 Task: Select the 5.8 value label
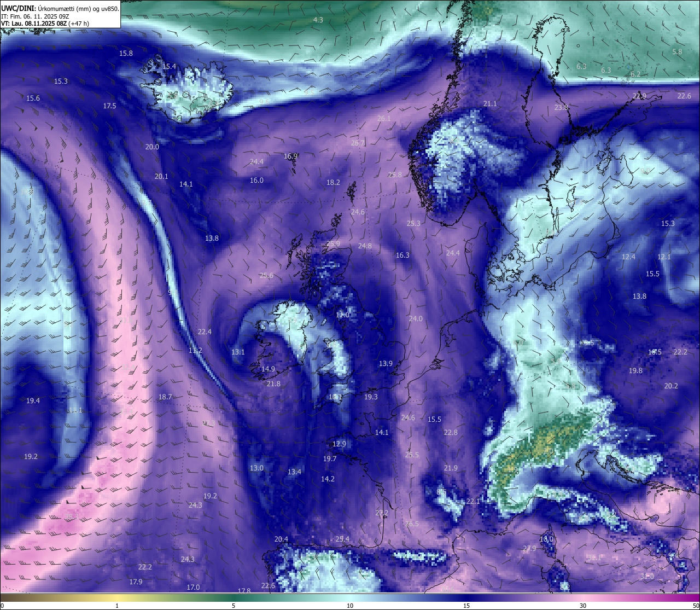click(677, 51)
